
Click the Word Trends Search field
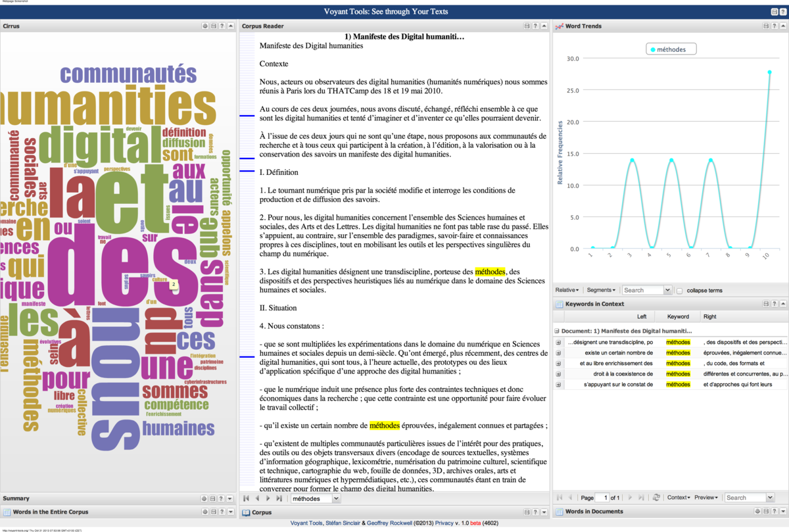coord(643,290)
